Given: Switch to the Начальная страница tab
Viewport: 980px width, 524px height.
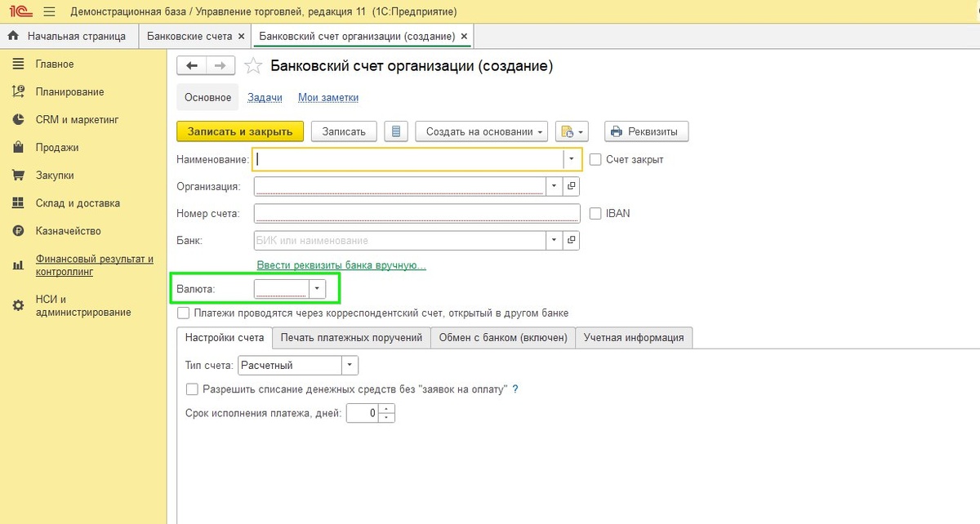Looking at the screenshot, I should (68, 37).
